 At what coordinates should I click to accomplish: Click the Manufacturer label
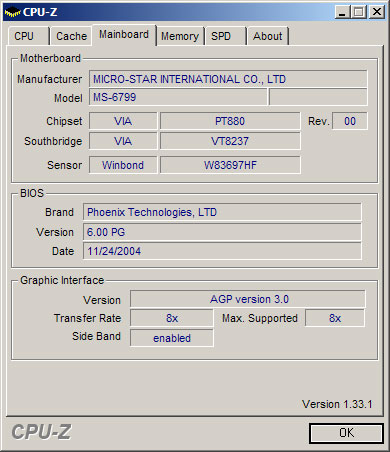coord(49,79)
